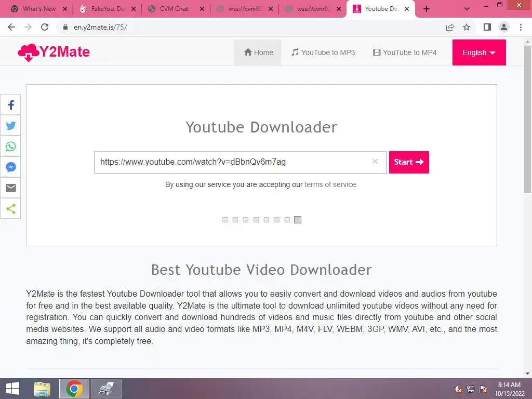Open Action Center flag icon in tray
The height and width of the screenshot is (399, 532).
pyautogui.click(x=483, y=389)
